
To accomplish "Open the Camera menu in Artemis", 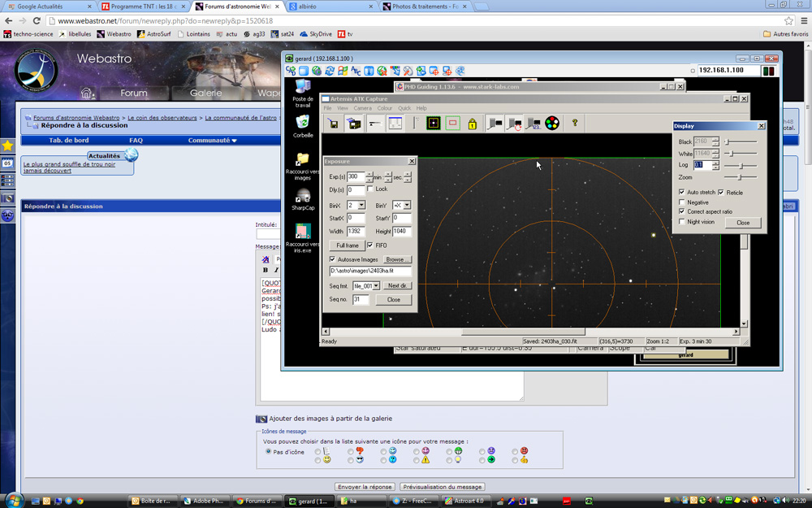I will (362, 108).
